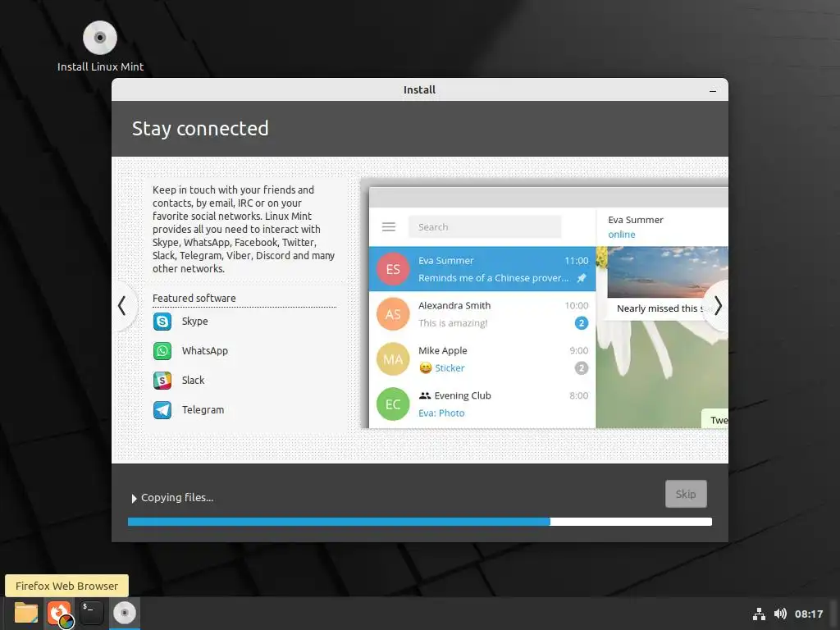
Task: Select the Evening Club name in chat list
Action: (463, 395)
